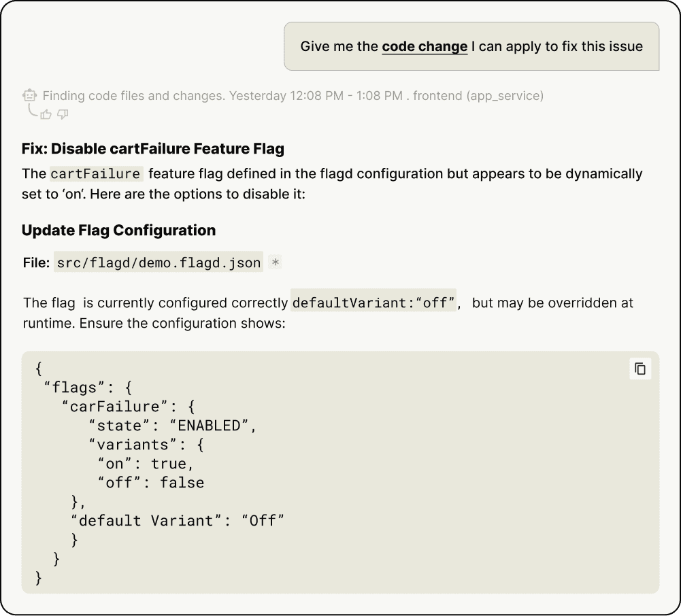Select the user message bubble
This screenshot has width=681, height=616.
point(471,46)
